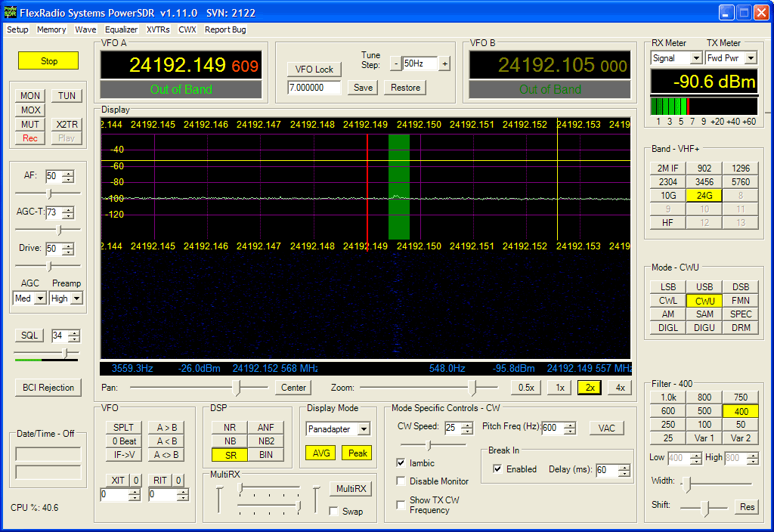This screenshot has width=774, height=532.
Task: Open the Display Mode Panadapter dropdown
Action: pos(364,429)
